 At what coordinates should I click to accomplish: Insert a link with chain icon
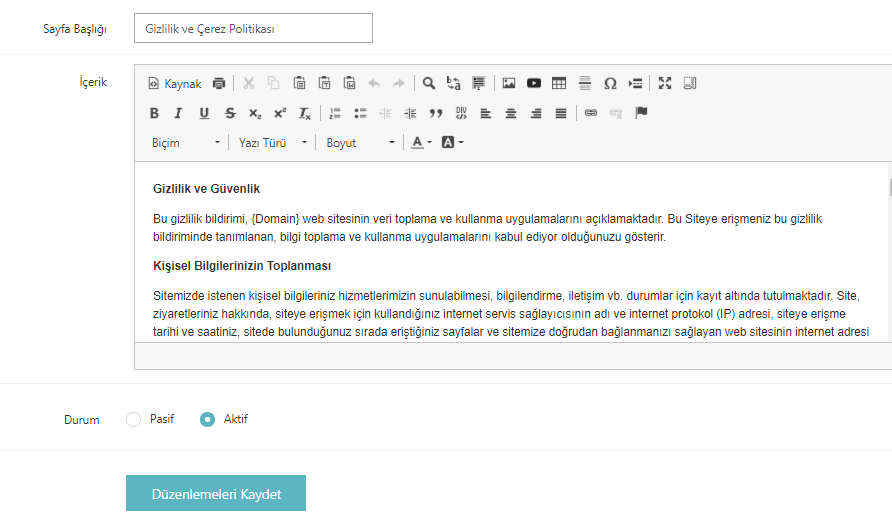tap(591, 113)
